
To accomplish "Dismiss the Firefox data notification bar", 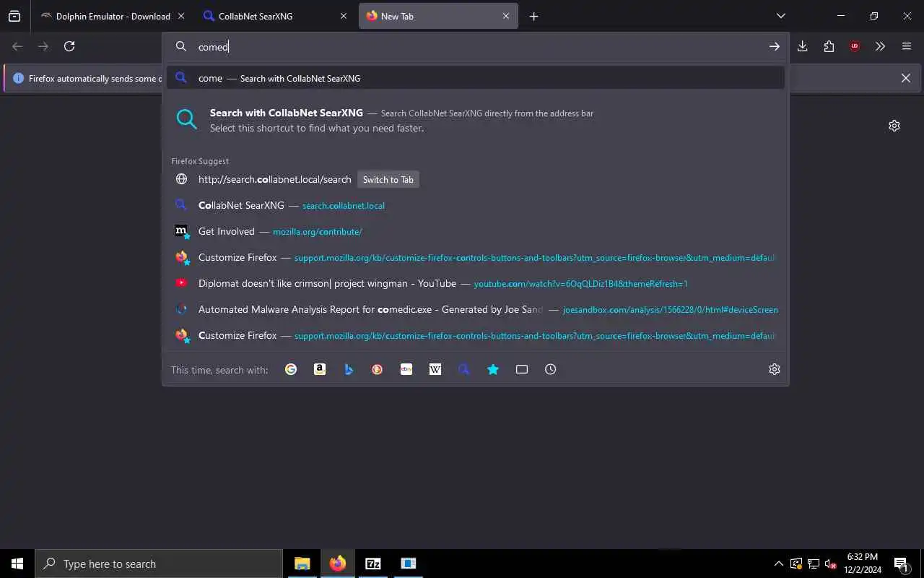I will 905,78.
